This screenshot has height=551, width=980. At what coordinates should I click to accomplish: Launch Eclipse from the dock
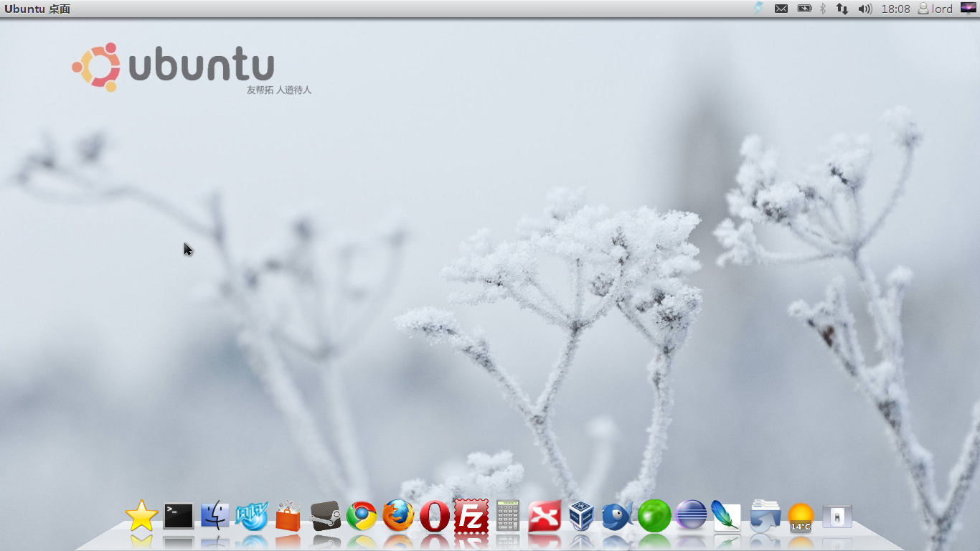pyautogui.click(x=691, y=516)
